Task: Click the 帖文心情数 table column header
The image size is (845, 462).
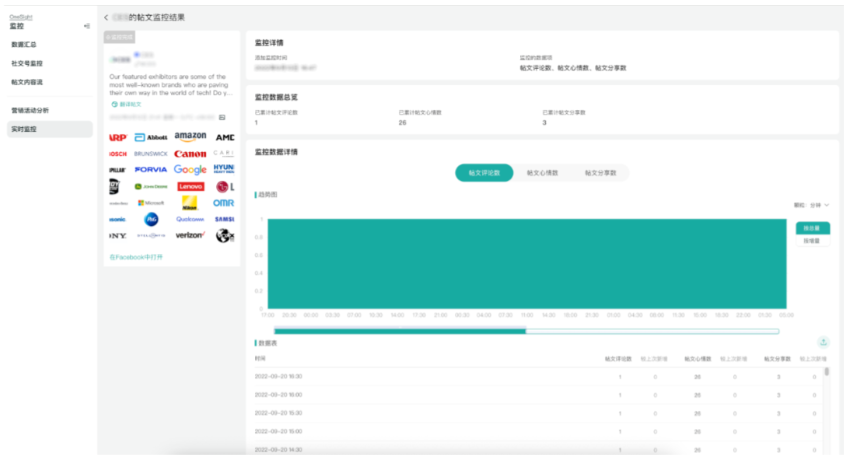Action: pos(698,359)
